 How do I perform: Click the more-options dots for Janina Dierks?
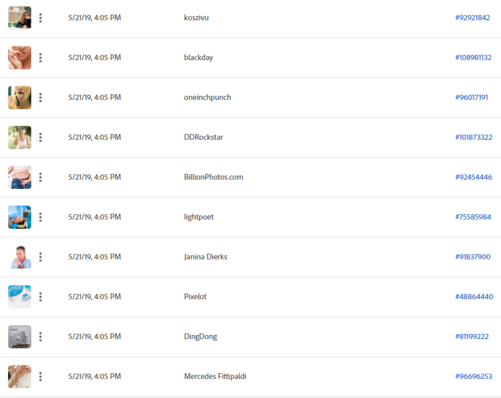pyautogui.click(x=40, y=257)
